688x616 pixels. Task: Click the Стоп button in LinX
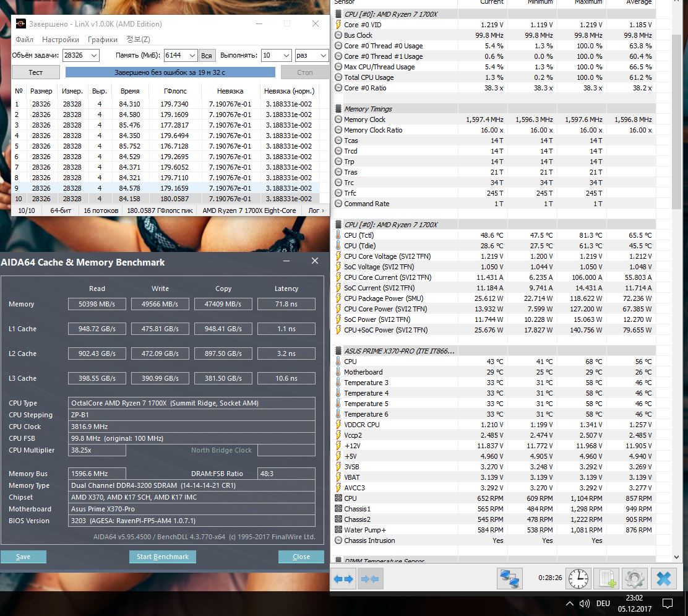tap(304, 72)
